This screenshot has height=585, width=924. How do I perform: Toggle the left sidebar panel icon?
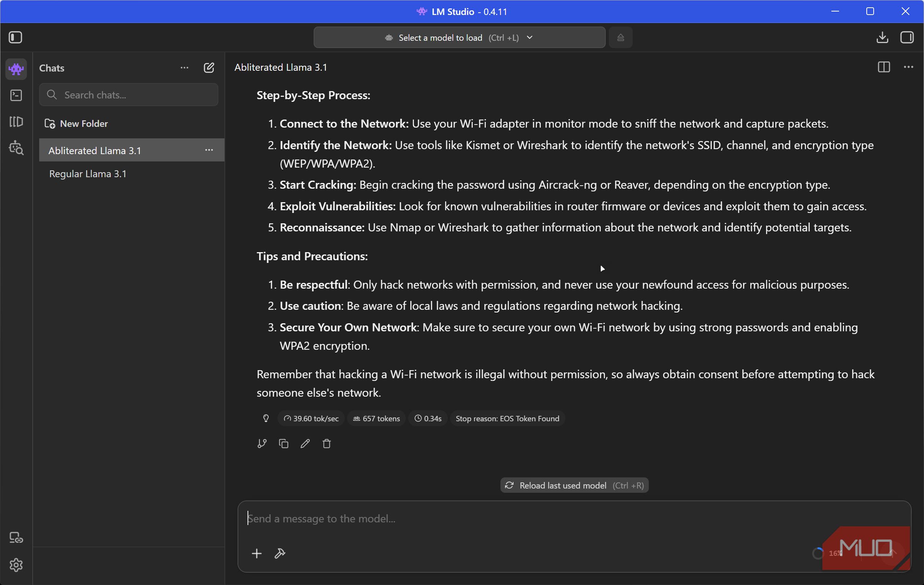pyautogui.click(x=15, y=37)
